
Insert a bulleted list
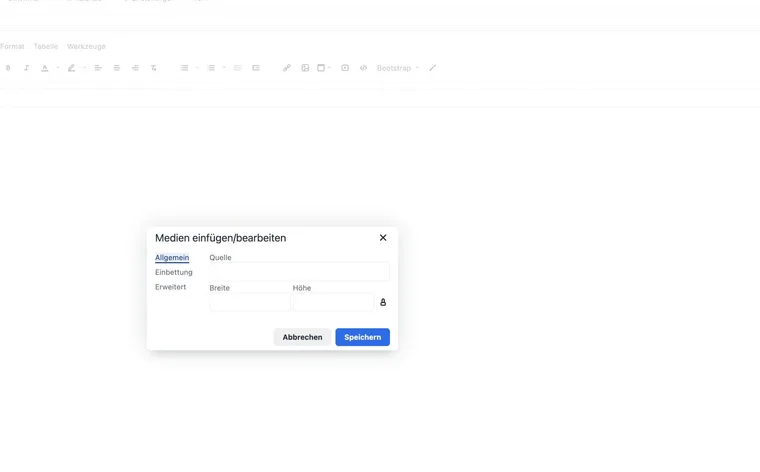pos(184,68)
